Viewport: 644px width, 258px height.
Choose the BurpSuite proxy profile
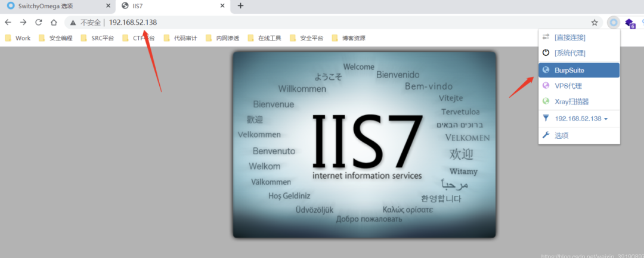(x=579, y=70)
